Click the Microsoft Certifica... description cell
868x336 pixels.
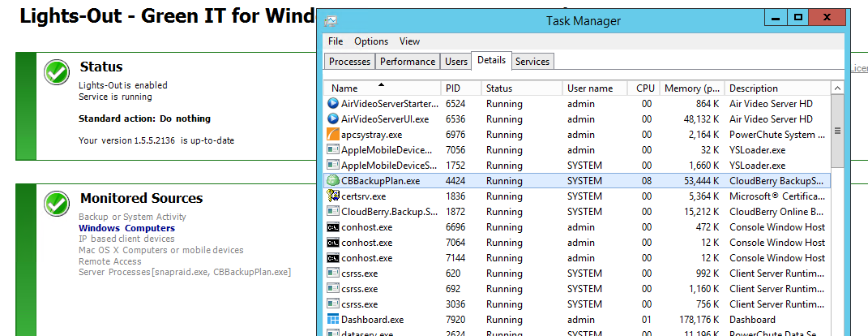pyautogui.click(x=777, y=196)
